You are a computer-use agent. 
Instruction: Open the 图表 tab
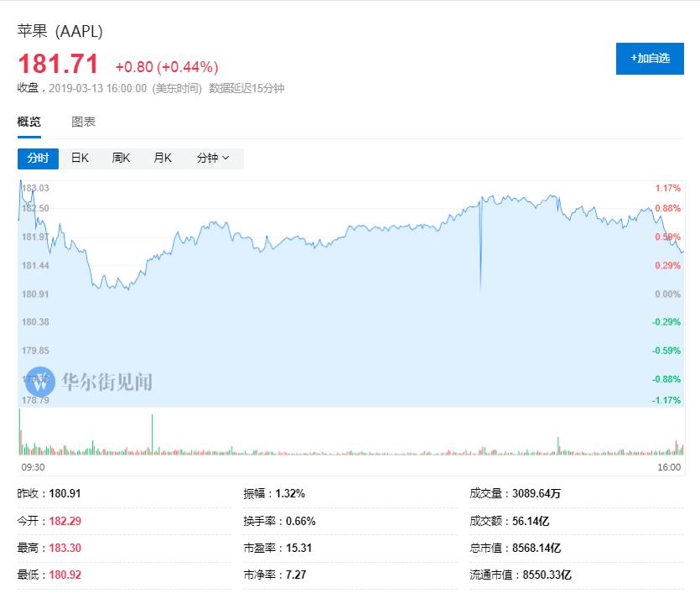pyautogui.click(x=84, y=122)
